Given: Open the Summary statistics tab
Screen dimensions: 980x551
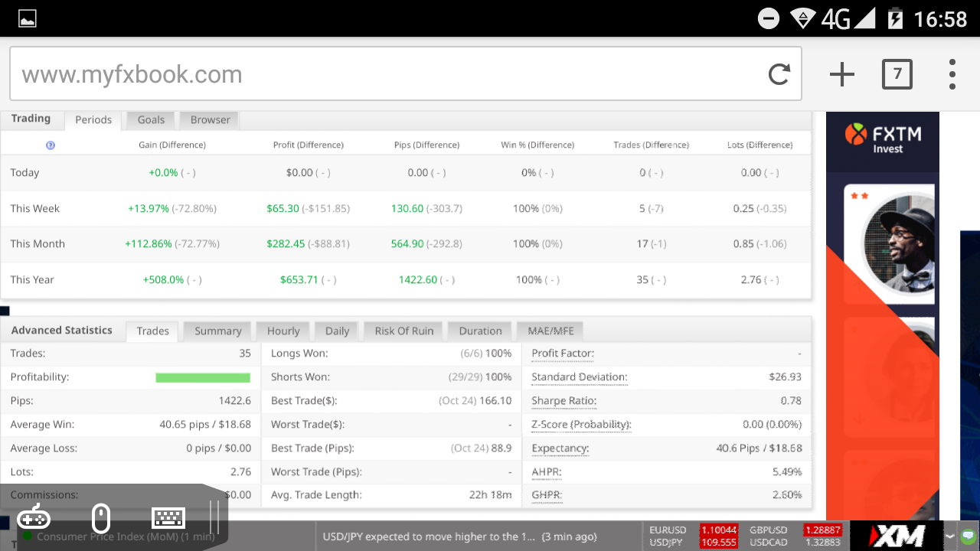Looking at the screenshot, I should pos(217,331).
